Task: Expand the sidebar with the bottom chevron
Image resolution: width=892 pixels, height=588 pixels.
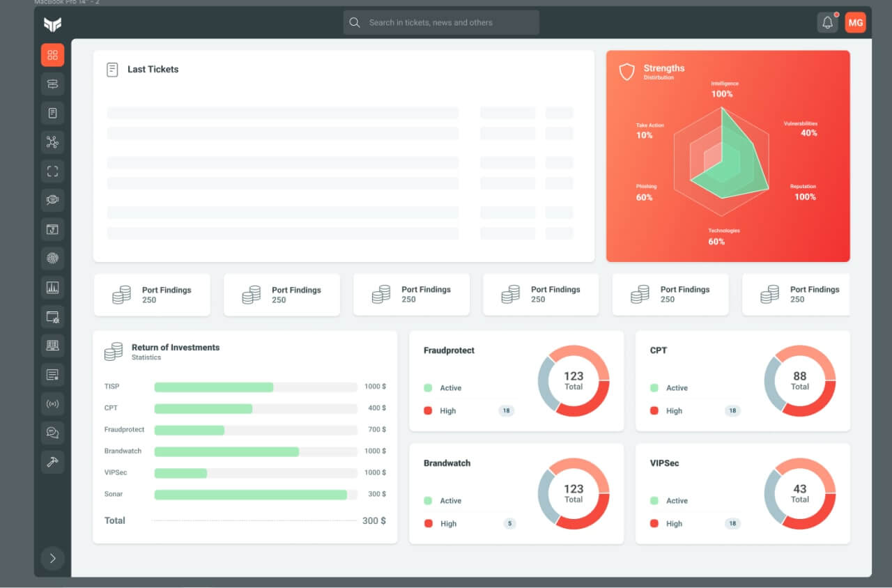Action: tap(52, 558)
